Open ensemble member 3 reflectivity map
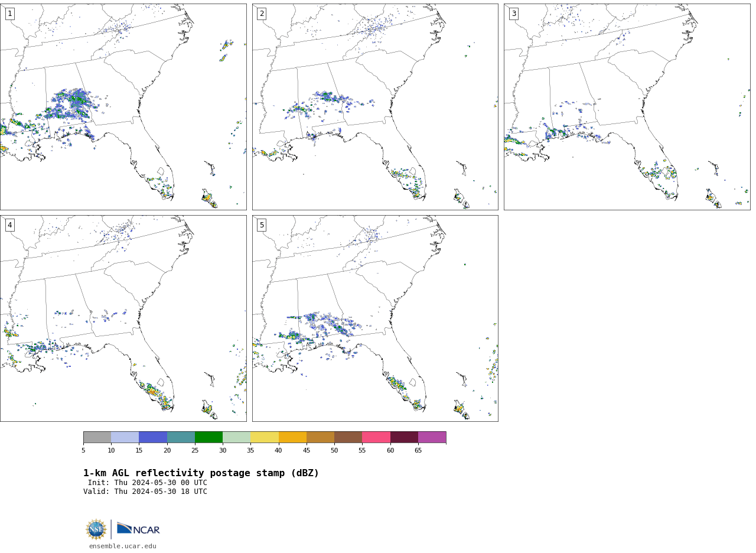The height and width of the screenshot is (553, 756). pos(627,107)
